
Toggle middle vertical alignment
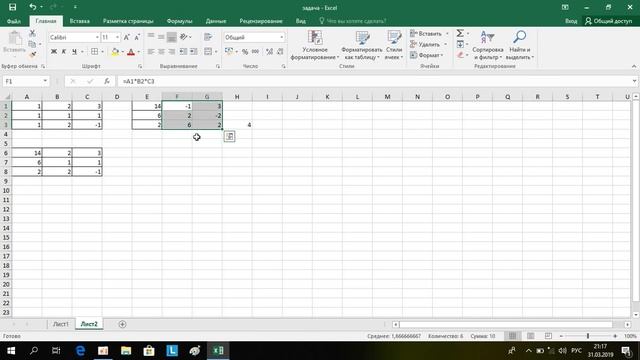tap(161, 37)
